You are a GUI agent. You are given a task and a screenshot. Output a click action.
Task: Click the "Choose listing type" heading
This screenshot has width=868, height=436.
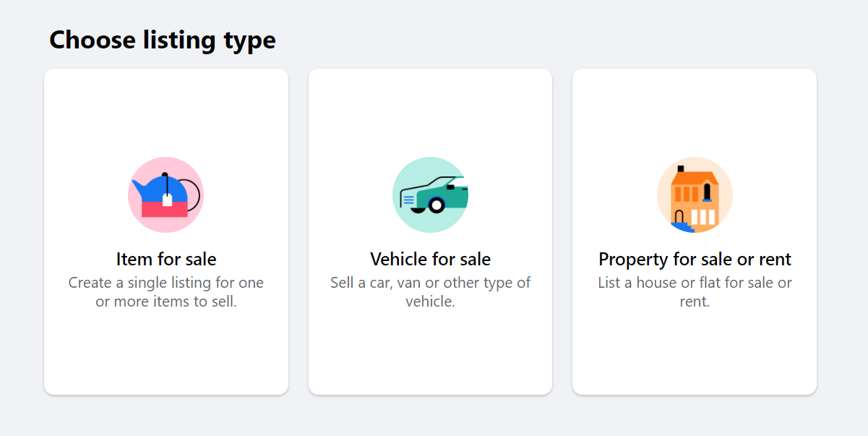pyautogui.click(x=163, y=40)
